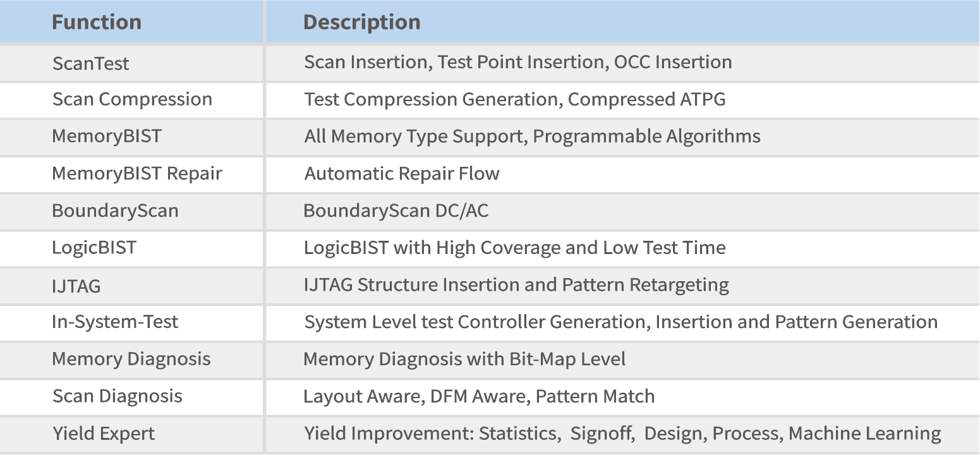Click the IJTAG Structure Insertion description
Viewport: 980px width, 455px height.
click(x=516, y=285)
